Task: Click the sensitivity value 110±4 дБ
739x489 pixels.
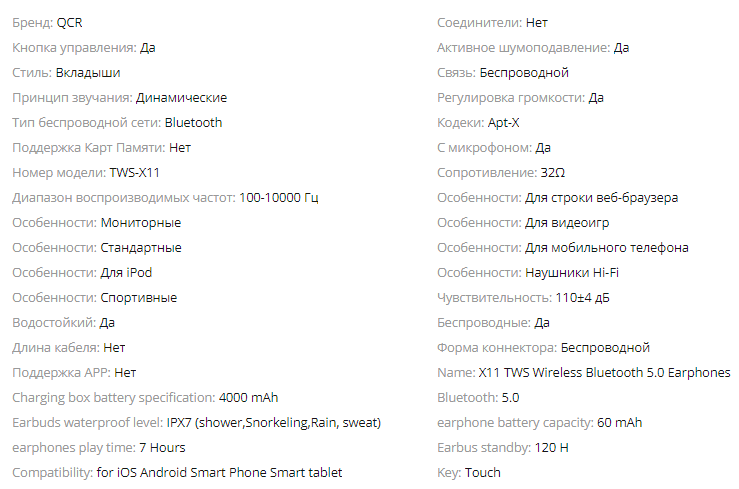Action: tap(582, 298)
